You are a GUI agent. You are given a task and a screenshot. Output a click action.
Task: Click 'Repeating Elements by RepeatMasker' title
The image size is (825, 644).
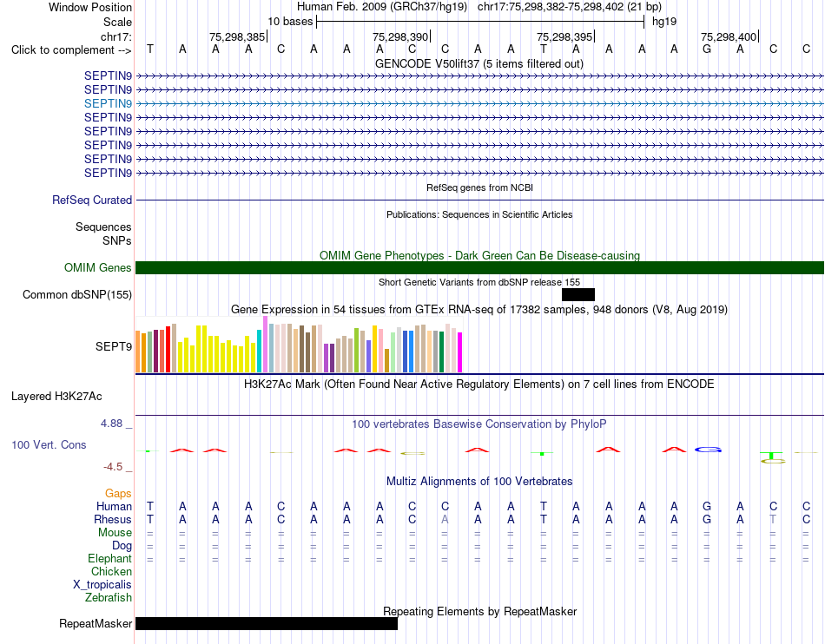click(479, 611)
